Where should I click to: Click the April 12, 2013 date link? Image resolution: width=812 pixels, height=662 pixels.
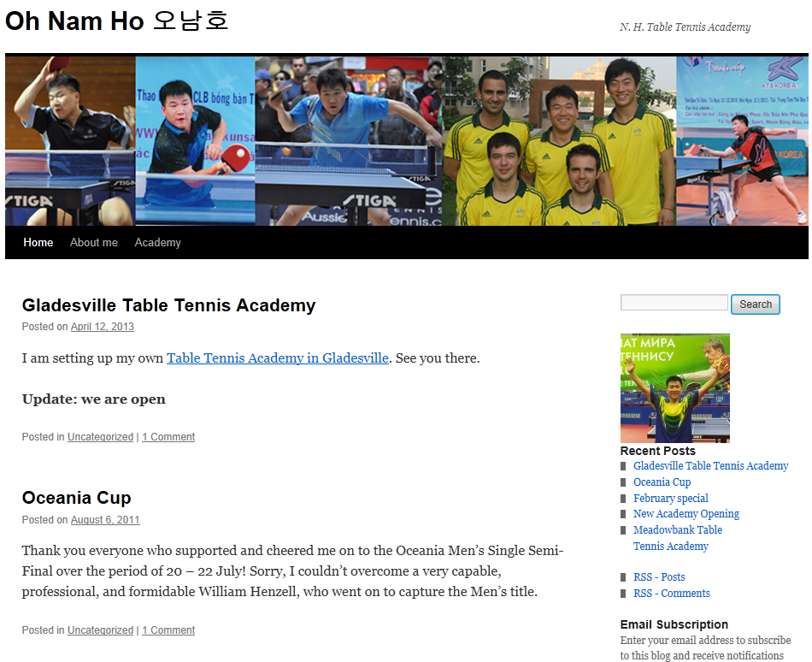103,327
